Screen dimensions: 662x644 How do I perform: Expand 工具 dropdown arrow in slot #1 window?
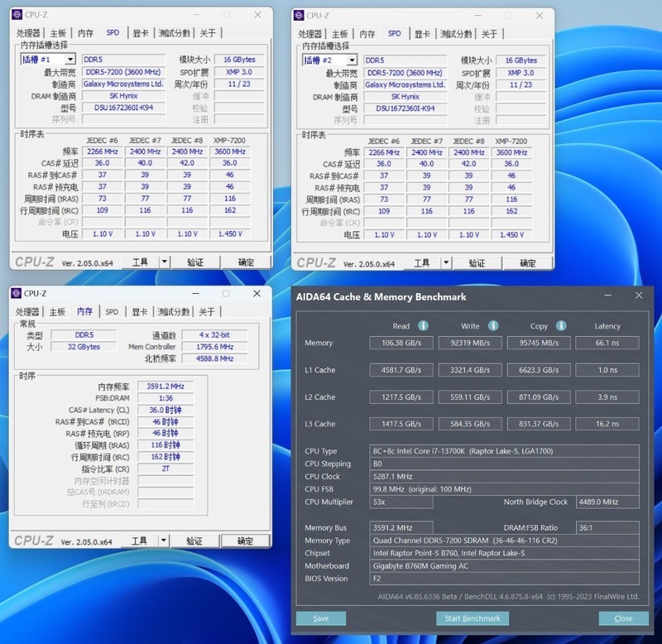(164, 262)
